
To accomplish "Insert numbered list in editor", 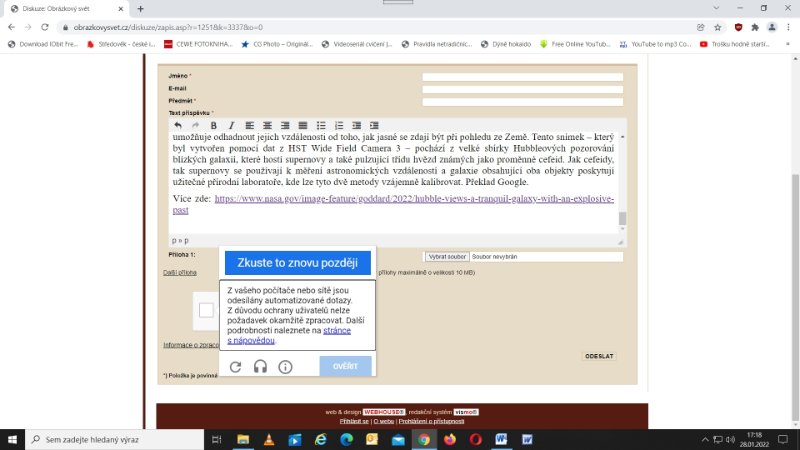I will (339, 126).
